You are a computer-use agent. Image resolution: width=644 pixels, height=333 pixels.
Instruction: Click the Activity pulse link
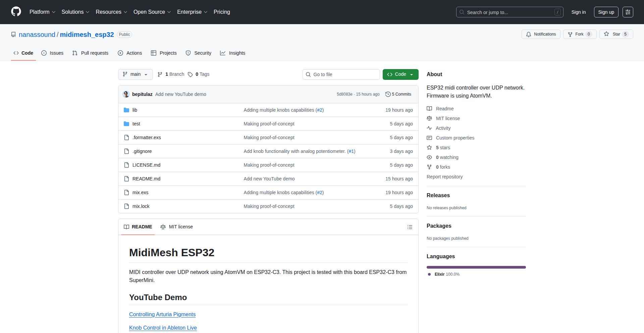443,128
